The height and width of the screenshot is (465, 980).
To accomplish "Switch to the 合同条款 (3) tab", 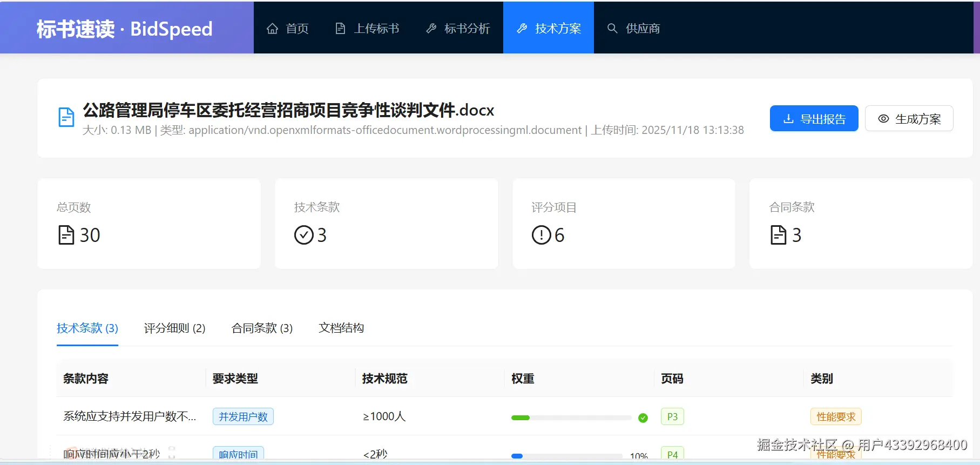I will point(262,328).
